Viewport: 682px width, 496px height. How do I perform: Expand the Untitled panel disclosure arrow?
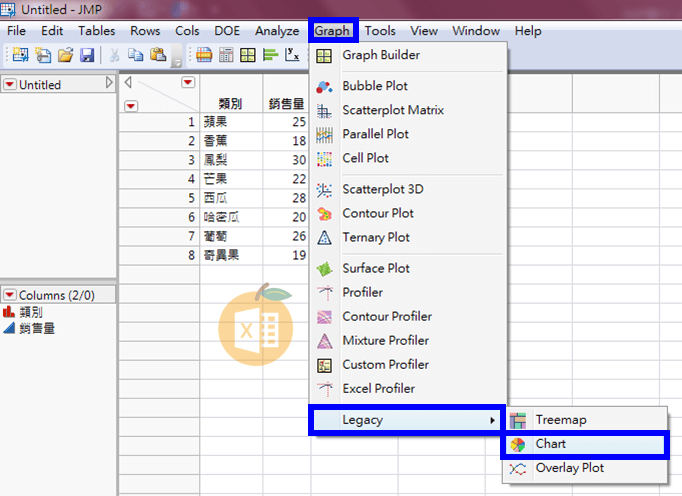(x=109, y=83)
